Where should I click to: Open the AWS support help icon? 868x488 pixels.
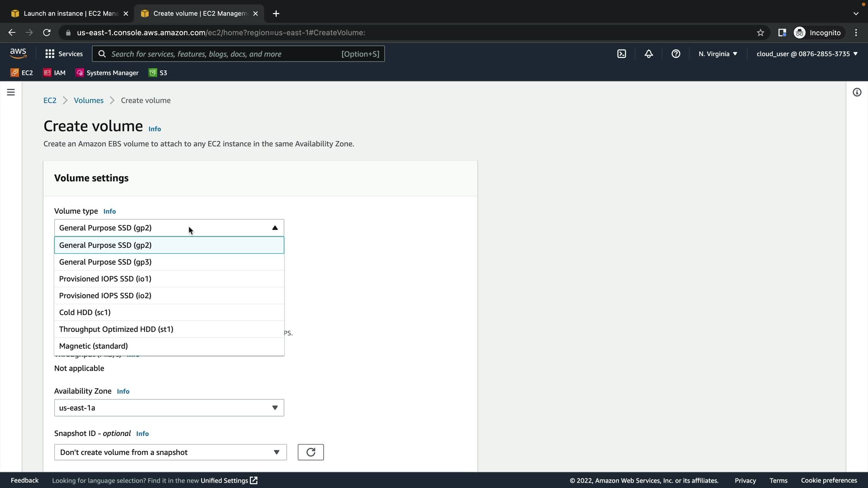tap(676, 54)
